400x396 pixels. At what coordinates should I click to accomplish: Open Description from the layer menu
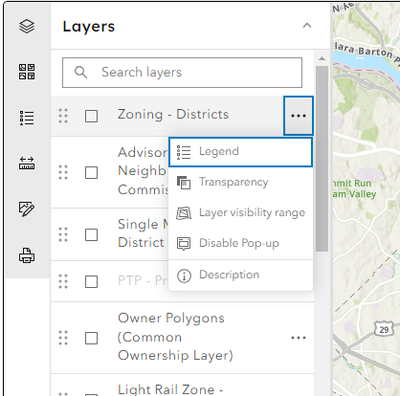tap(241, 275)
